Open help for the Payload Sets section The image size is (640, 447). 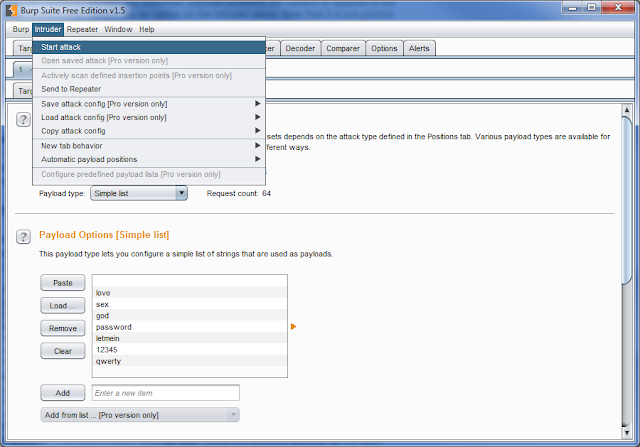tap(23, 120)
